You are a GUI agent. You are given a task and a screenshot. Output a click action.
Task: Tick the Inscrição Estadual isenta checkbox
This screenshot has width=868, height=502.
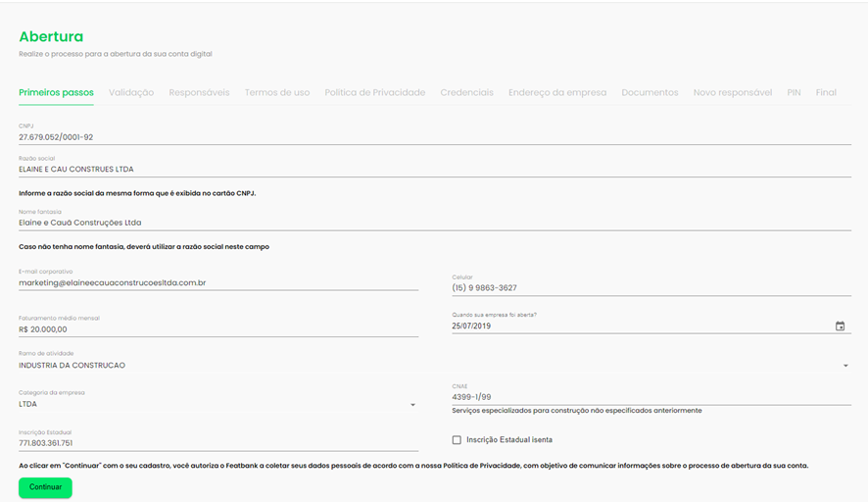click(x=457, y=440)
